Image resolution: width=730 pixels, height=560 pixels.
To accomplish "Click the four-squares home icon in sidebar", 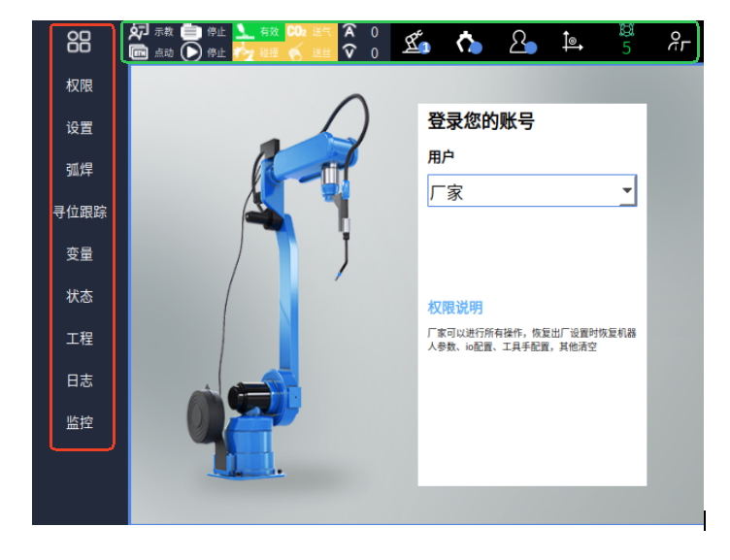I will 79,42.
